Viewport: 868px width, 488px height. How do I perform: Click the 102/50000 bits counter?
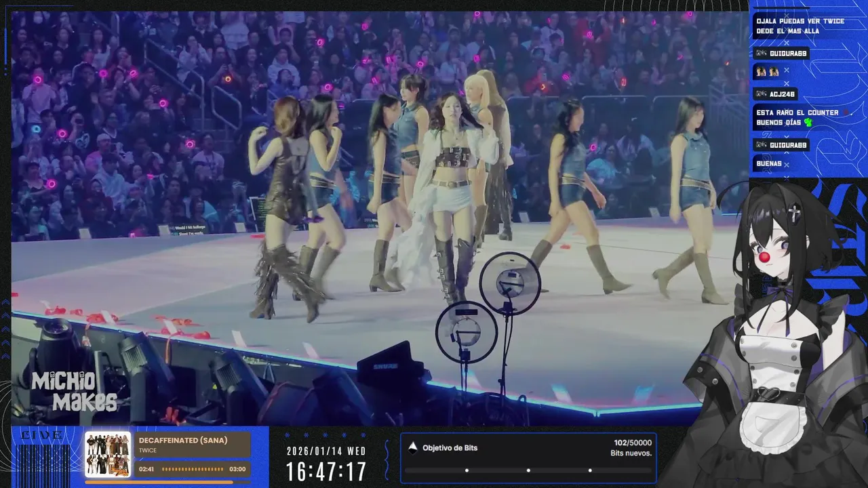(x=633, y=443)
